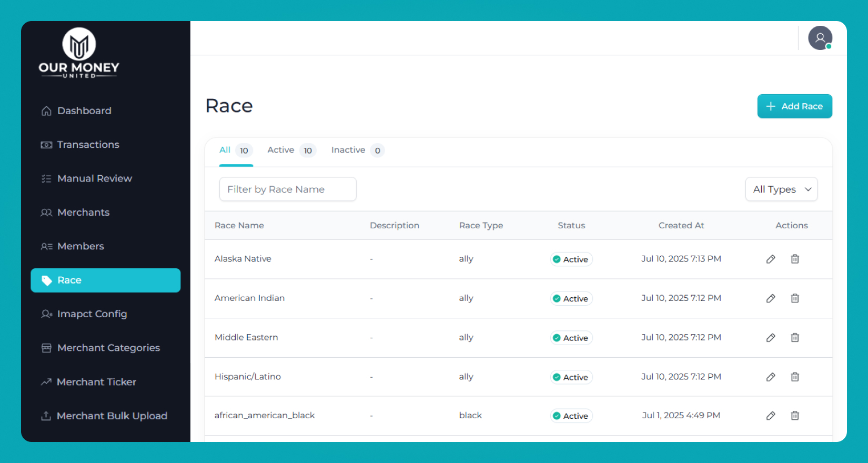Delete the American Indian race entry
868x463 pixels.
795,298
